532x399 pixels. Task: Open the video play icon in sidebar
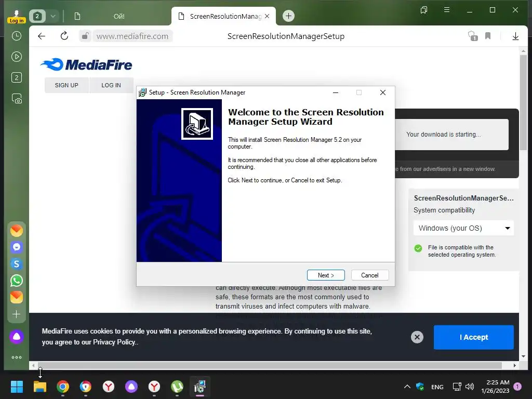pyautogui.click(x=16, y=57)
